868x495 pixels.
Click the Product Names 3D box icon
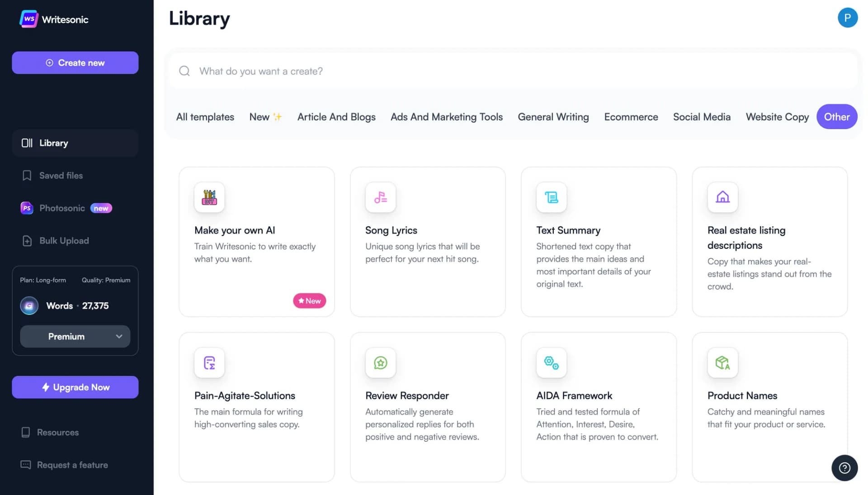click(x=722, y=362)
